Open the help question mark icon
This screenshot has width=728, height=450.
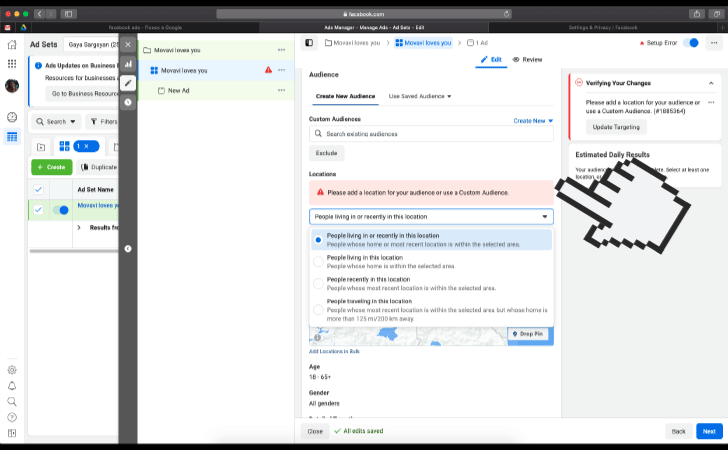coord(12,417)
